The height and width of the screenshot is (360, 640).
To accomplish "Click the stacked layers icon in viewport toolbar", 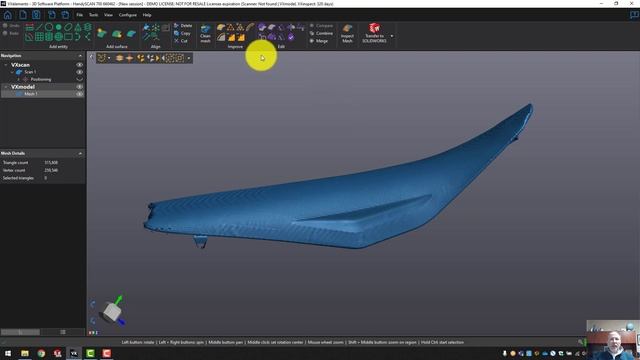I will (x=119, y=58).
